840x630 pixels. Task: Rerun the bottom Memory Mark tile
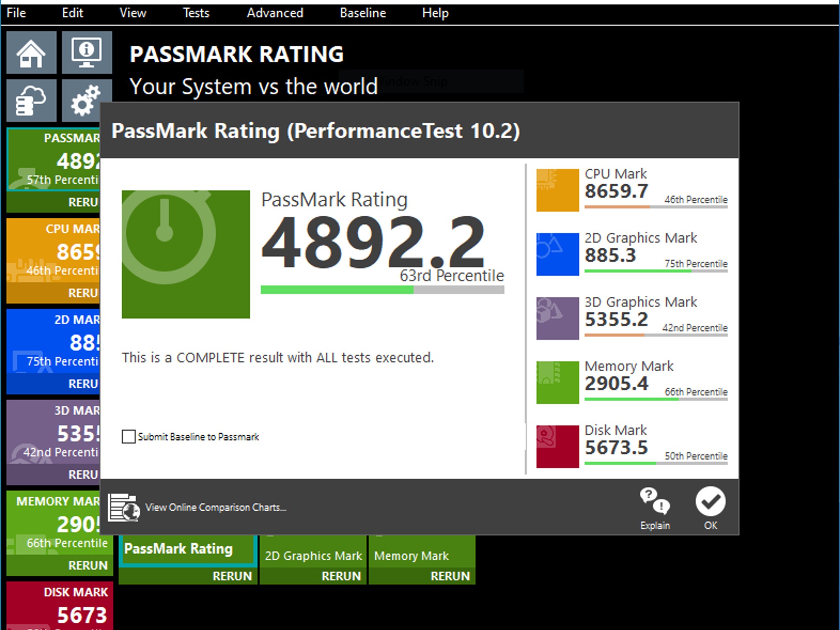(450, 576)
